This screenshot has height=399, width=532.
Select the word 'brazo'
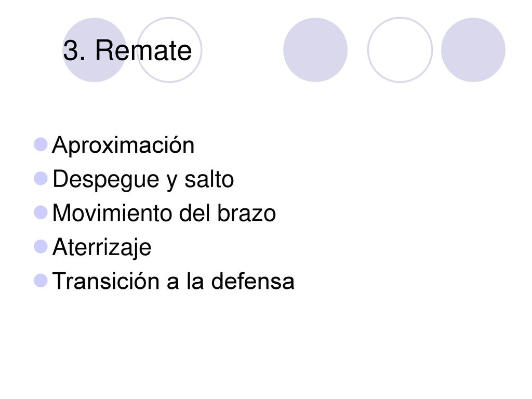pos(246,213)
